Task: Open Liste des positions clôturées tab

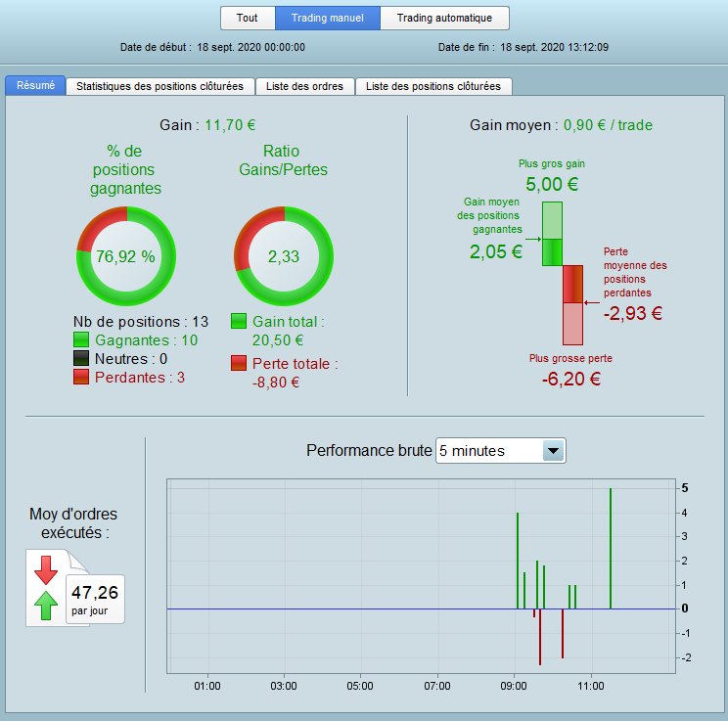Action: tap(433, 86)
